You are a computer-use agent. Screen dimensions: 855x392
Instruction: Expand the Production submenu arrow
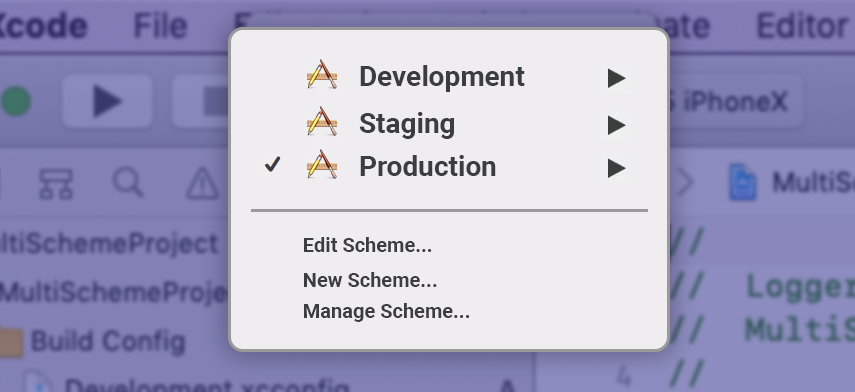(x=616, y=168)
